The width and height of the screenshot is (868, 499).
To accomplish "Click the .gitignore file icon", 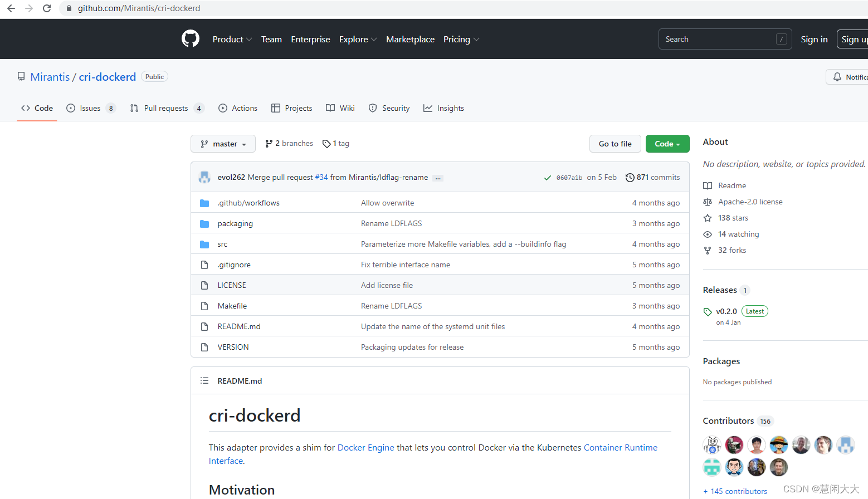I will pos(204,265).
